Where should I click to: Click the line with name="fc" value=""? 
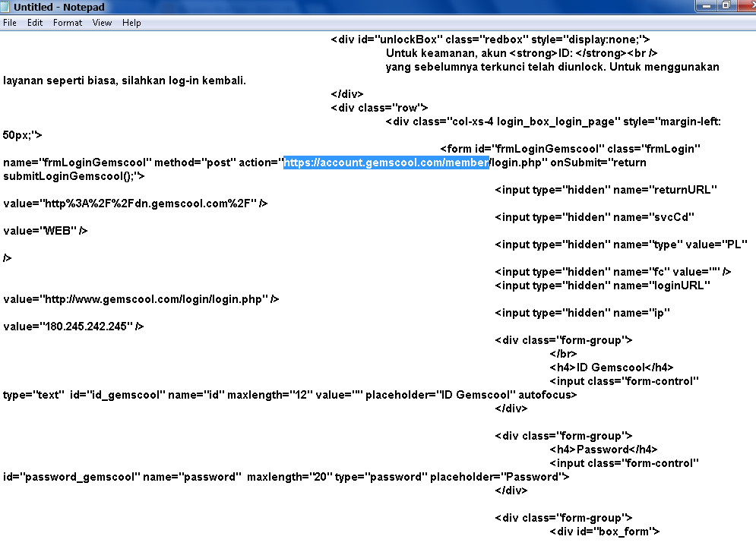coord(613,272)
